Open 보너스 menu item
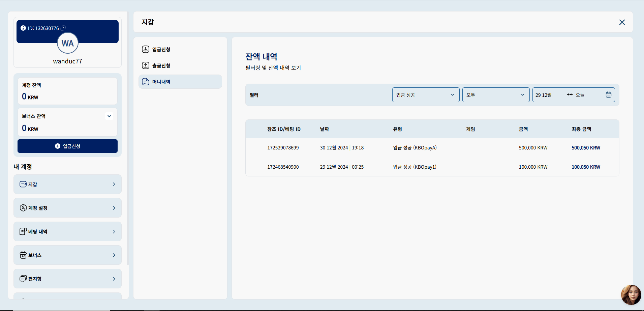 pyautogui.click(x=67, y=255)
